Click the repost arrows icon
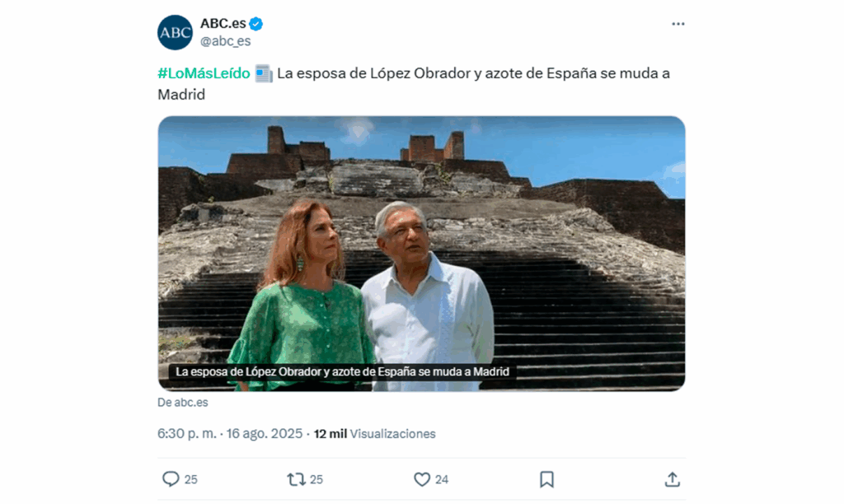This screenshot has height=504, width=844. (296, 478)
